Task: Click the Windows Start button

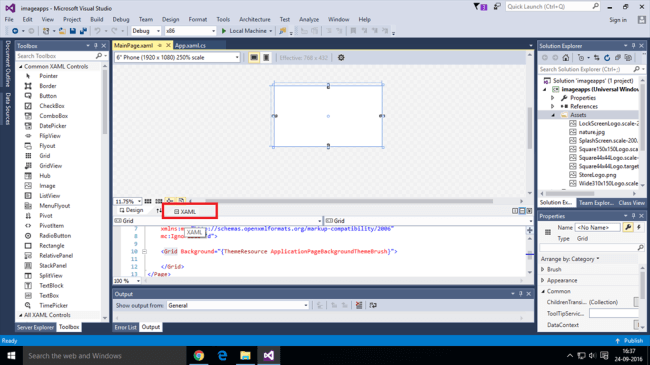Action: [11, 355]
